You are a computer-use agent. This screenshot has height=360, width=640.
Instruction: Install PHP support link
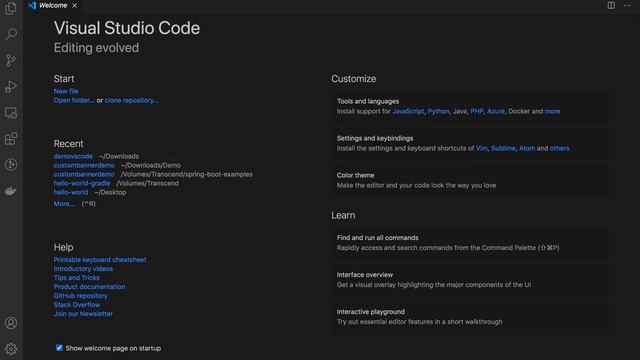coord(477,111)
